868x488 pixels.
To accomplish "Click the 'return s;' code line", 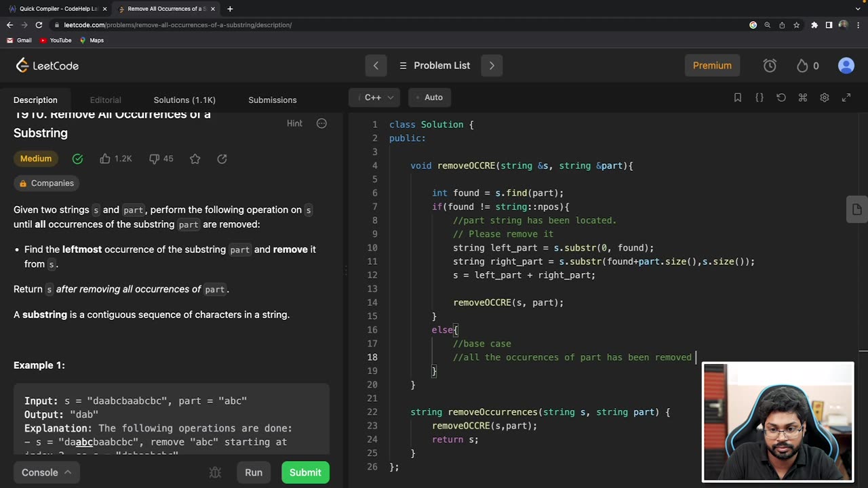I will [455, 439].
